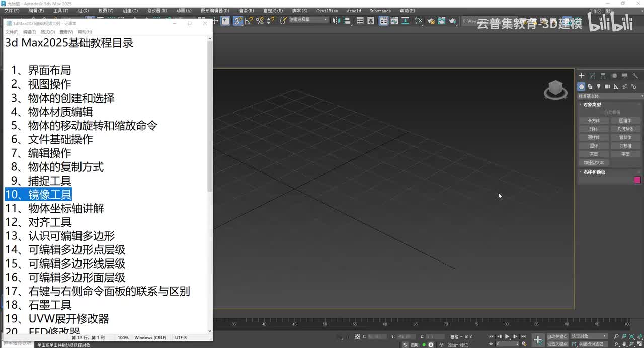Image resolution: width=644 pixels, height=348 pixels.
Task: Click the Set Key plus icon
Action: [x=538, y=340]
